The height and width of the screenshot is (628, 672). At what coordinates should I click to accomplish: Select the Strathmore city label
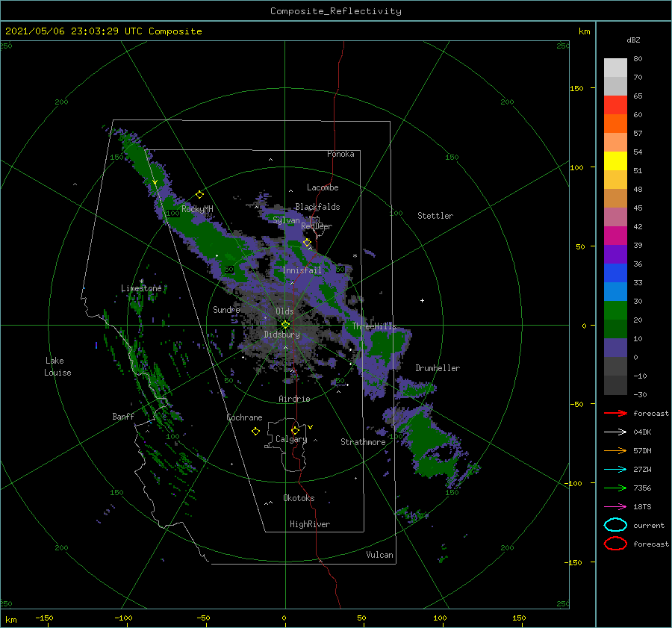click(x=363, y=442)
